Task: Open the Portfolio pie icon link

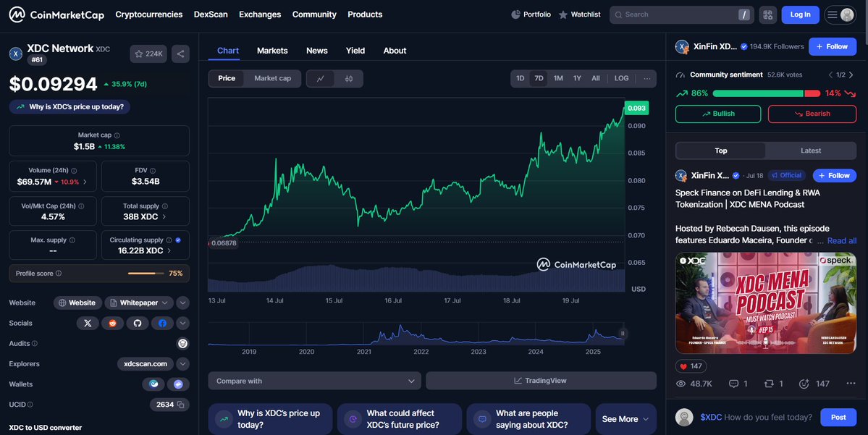Action: coord(531,14)
